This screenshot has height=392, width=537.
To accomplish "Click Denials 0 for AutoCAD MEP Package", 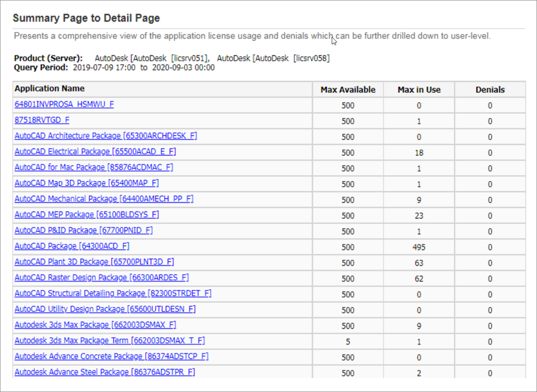I will coord(490,216).
